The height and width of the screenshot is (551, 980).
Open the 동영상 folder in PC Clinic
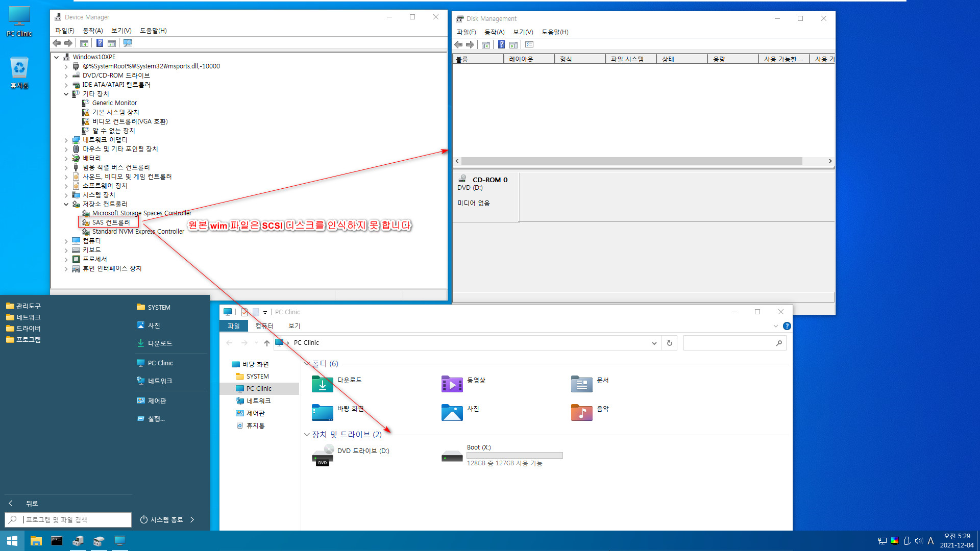(x=463, y=383)
